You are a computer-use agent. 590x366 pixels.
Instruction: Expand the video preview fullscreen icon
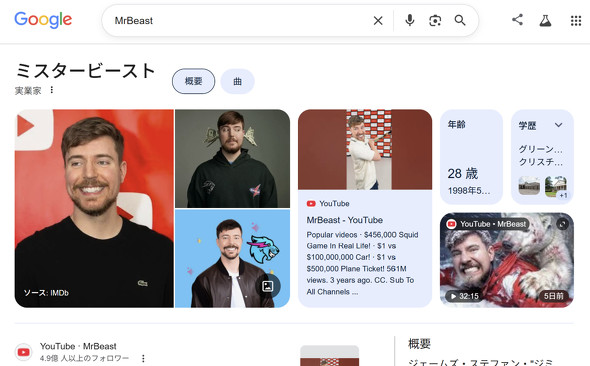click(x=563, y=224)
